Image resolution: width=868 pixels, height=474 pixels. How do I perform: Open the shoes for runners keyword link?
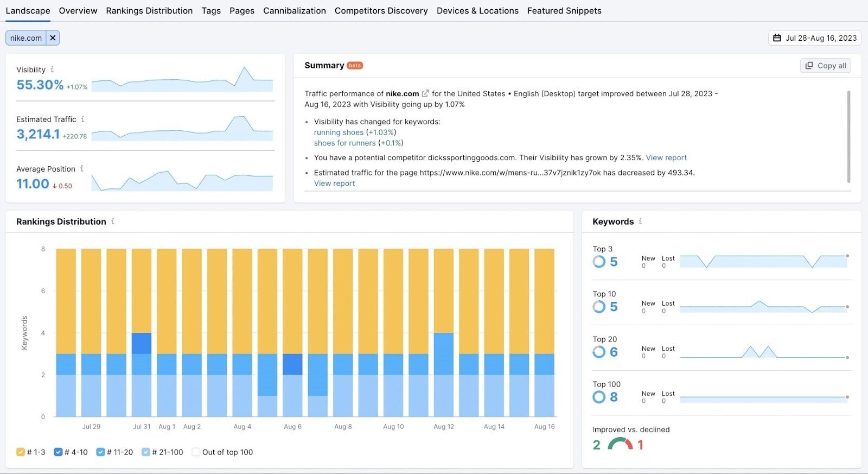[x=344, y=143]
